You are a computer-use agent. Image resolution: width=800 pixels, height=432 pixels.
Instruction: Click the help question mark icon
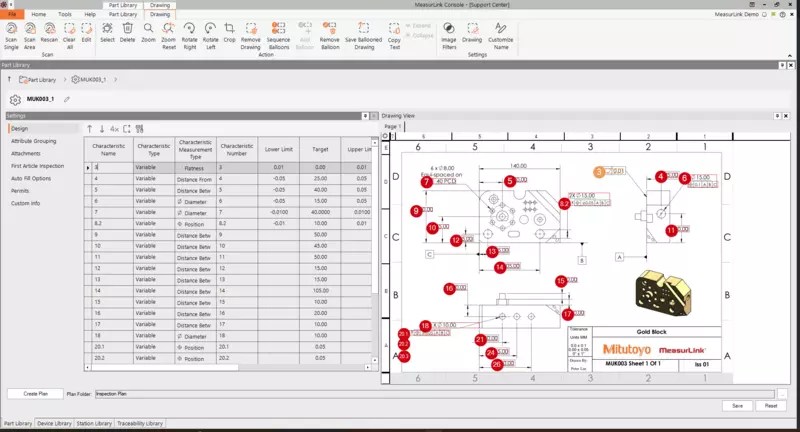(783, 14)
